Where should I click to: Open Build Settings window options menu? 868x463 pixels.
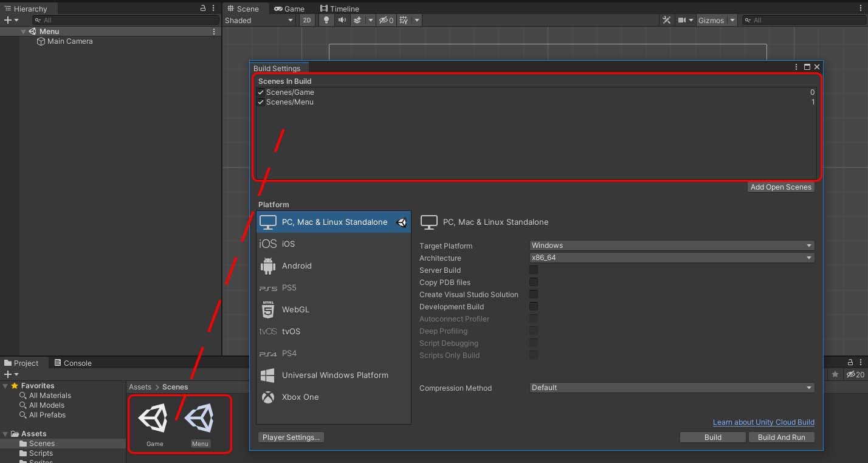[x=796, y=67]
